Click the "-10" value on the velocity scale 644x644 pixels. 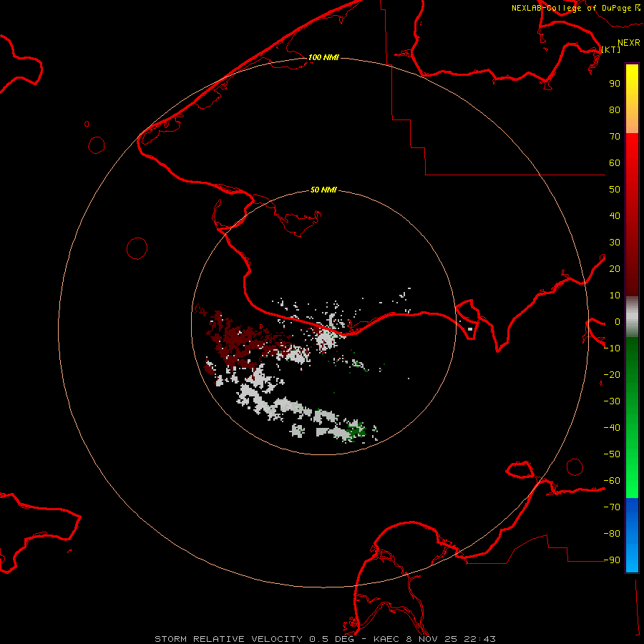(x=612, y=348)
